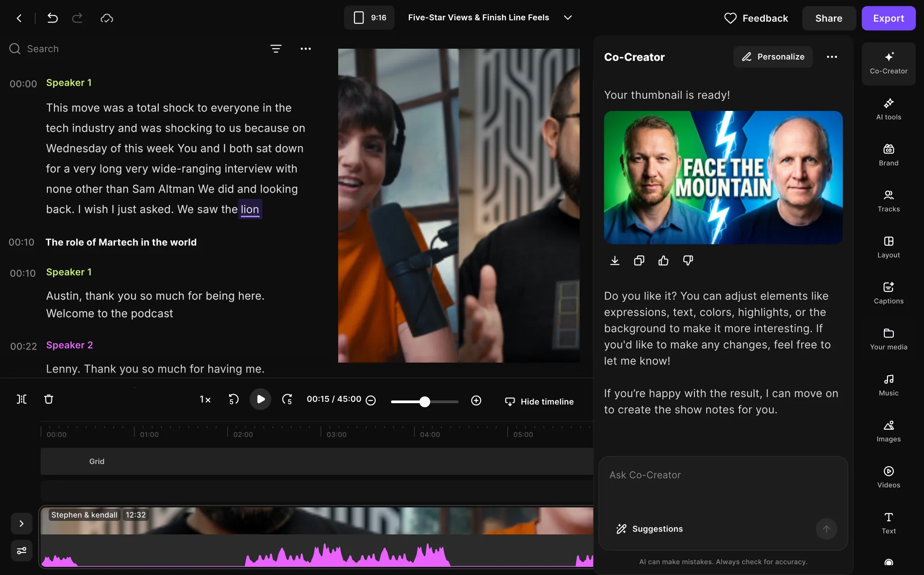Screen dimensions: 924x575
Task: Play the video
Action: (260, 399)
